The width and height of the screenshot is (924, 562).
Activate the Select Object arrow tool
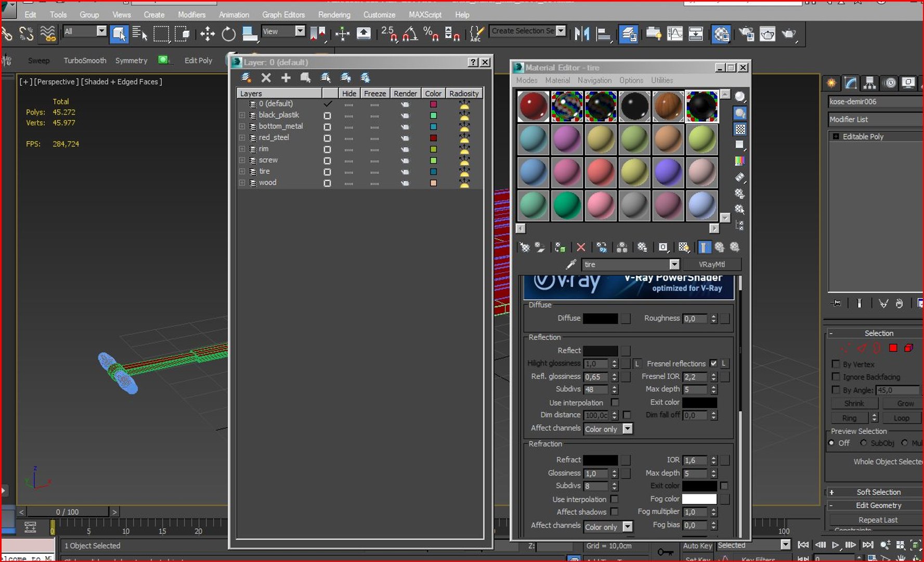(x=119, y=34)
